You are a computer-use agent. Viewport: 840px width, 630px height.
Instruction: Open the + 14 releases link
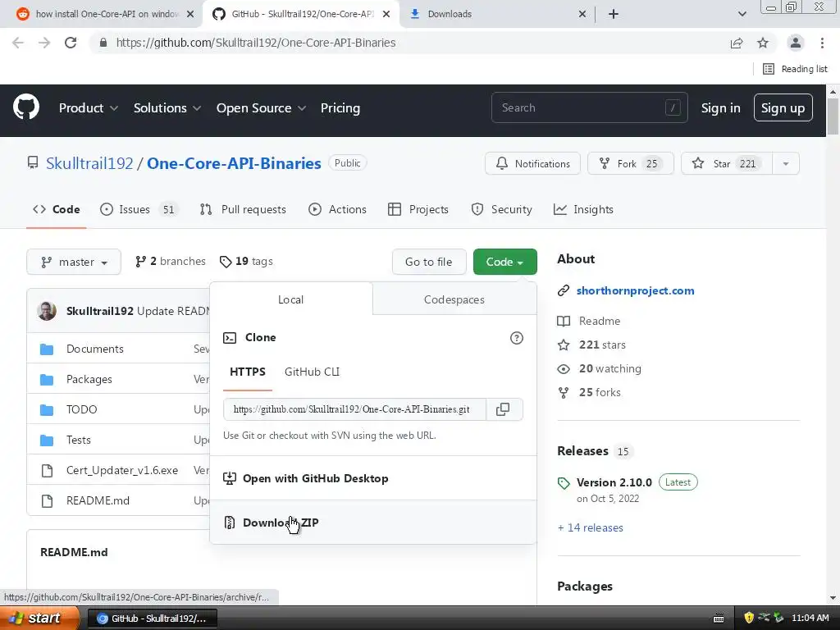click(590, 527)
